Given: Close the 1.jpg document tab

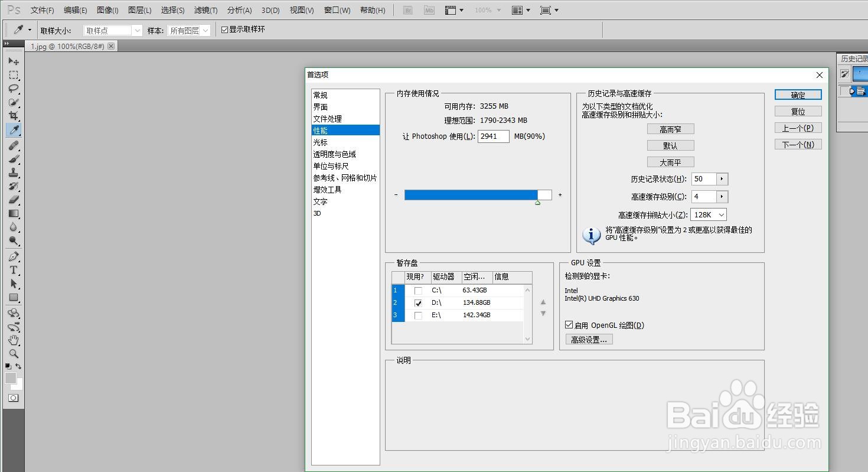Looking at the screenshot, I should [111, 46].
